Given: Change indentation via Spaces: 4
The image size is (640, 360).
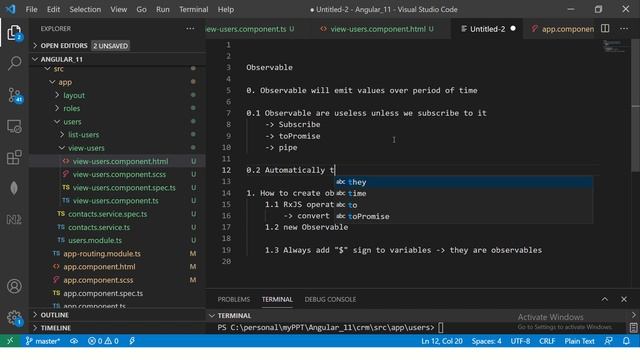Looking at the screenshot, I should click(486, 341).
